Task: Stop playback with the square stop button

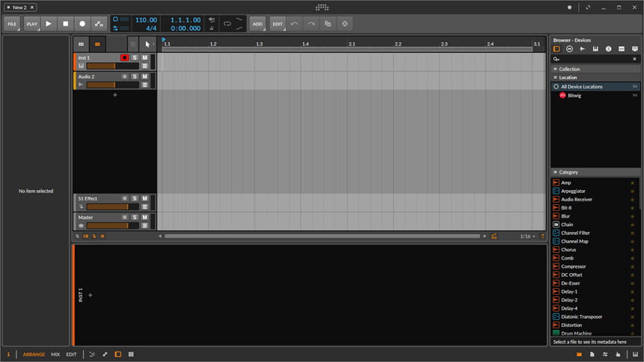Action: [65, 24]
